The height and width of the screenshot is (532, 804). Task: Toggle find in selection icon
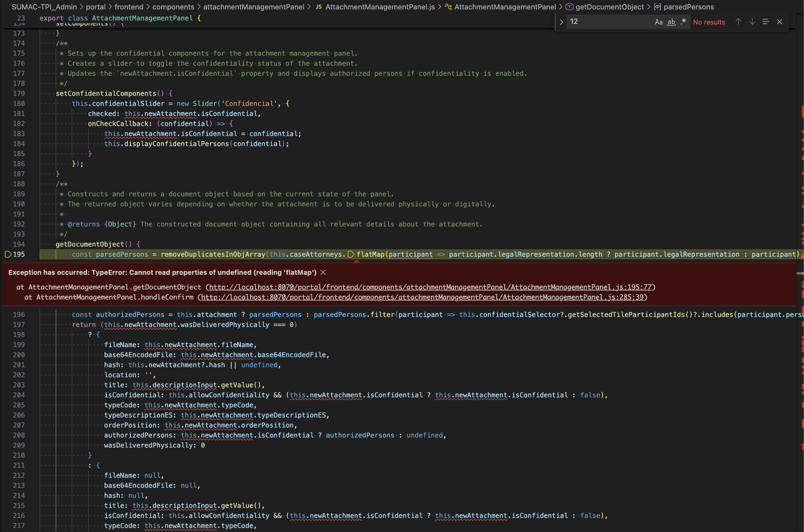(x=766, y=22)
